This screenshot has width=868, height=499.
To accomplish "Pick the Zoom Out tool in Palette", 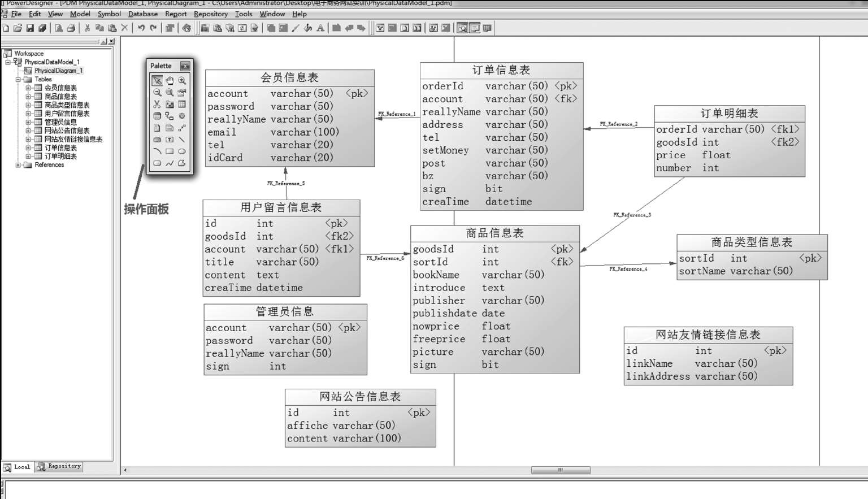I will (157, 93).
